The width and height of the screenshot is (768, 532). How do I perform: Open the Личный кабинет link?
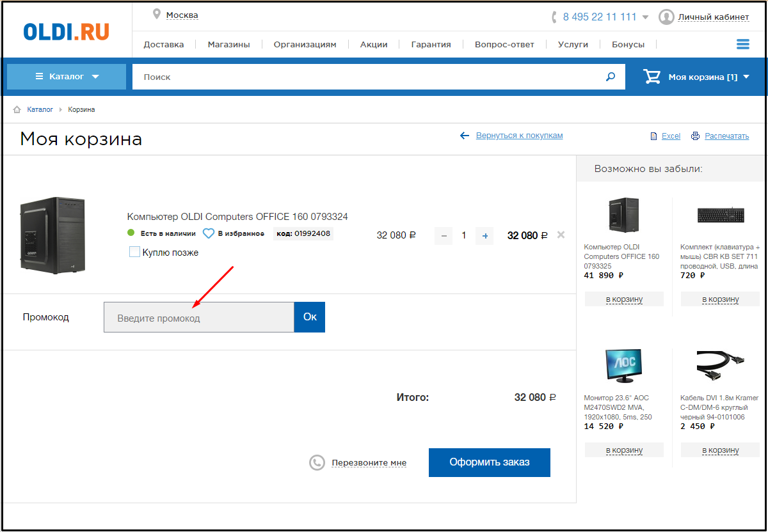point(714,17)
